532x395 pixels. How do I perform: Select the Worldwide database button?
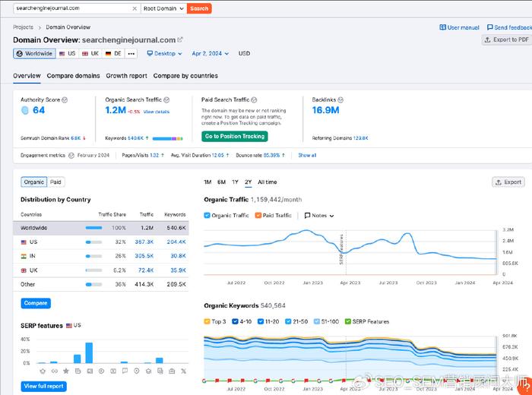point(34,54)
